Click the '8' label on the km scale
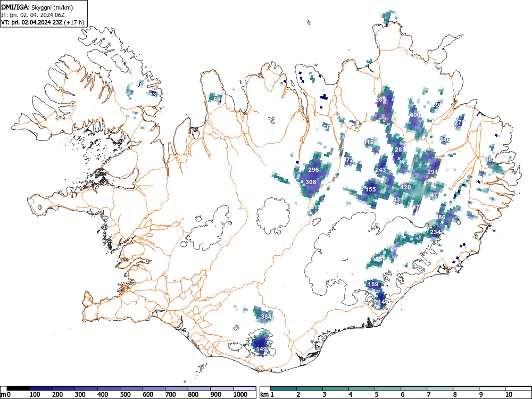This screenshot has height=399, width=532. [x=455, y=395]
